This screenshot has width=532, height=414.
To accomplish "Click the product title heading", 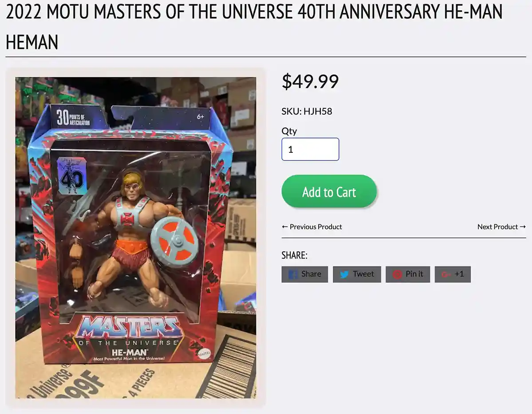I will point(254,27).
